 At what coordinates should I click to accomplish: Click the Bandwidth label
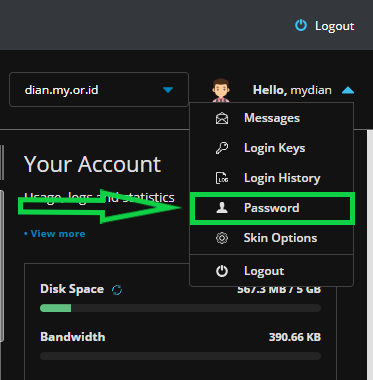(73, 337)
